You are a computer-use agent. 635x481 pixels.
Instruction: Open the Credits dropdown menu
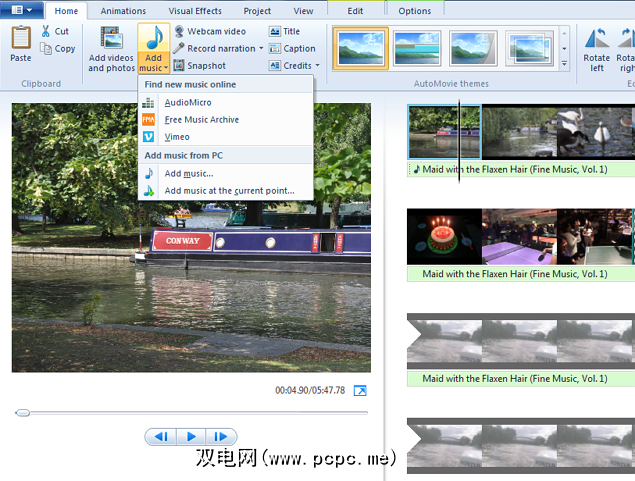tap(316, 66)
